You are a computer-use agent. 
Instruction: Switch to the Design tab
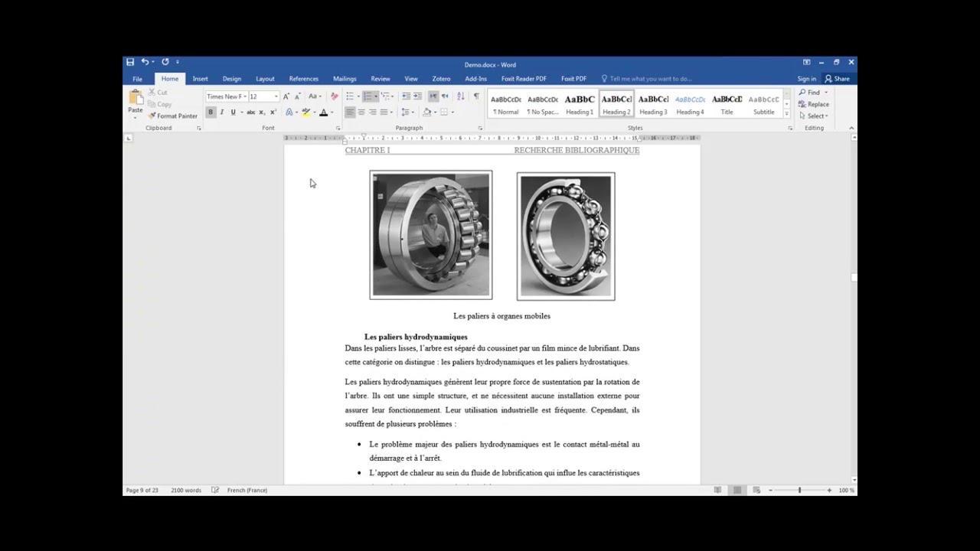click(232, 79)
